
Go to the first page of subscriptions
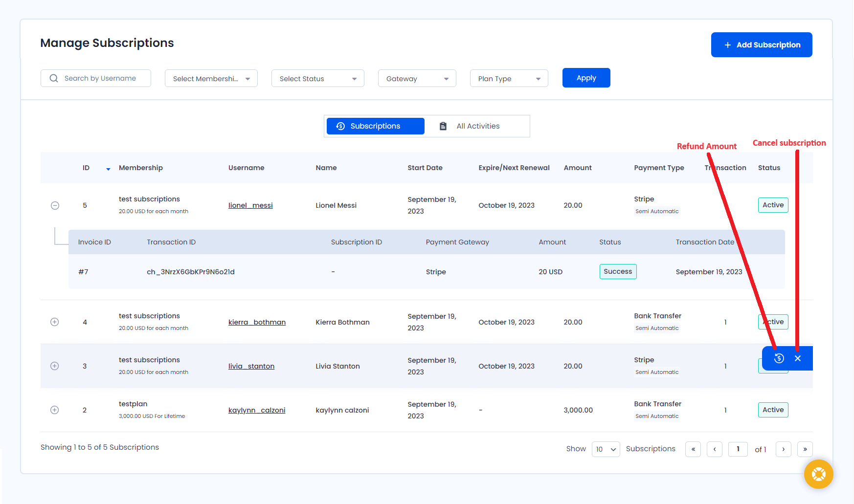click(x=693, y=449)
